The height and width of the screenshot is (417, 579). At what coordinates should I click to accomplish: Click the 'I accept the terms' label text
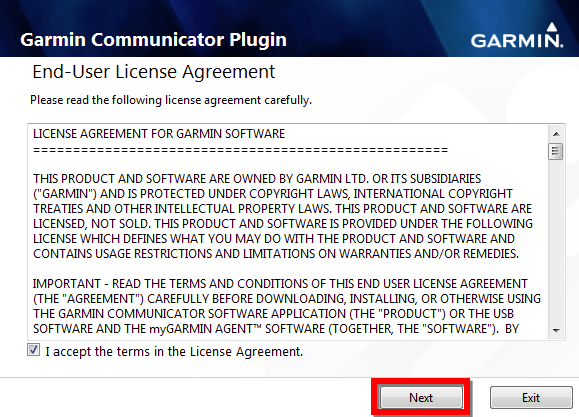pos(174,351)
